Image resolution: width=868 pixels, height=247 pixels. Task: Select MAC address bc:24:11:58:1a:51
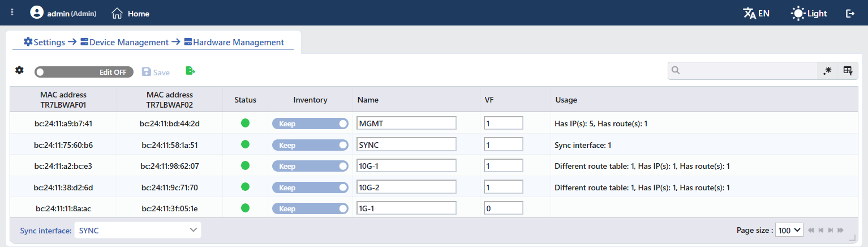(170, 145)
